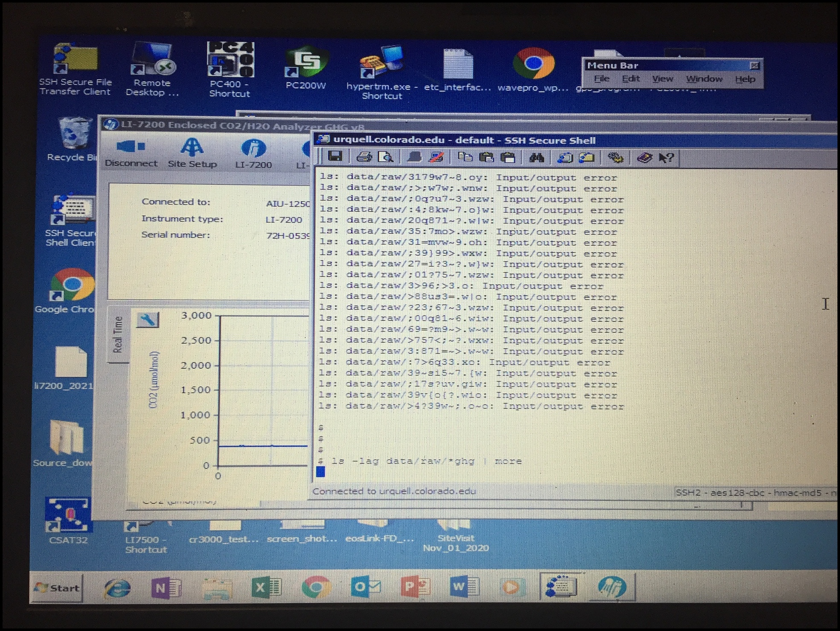840x631 pixels.
Task: Click urquell.colorado.edu SSH window title bar
Action: tap(576, 140)
